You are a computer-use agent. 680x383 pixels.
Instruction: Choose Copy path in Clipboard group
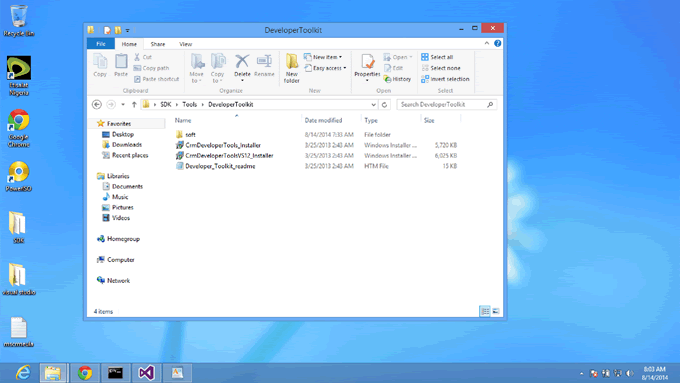tap(151, 68)
